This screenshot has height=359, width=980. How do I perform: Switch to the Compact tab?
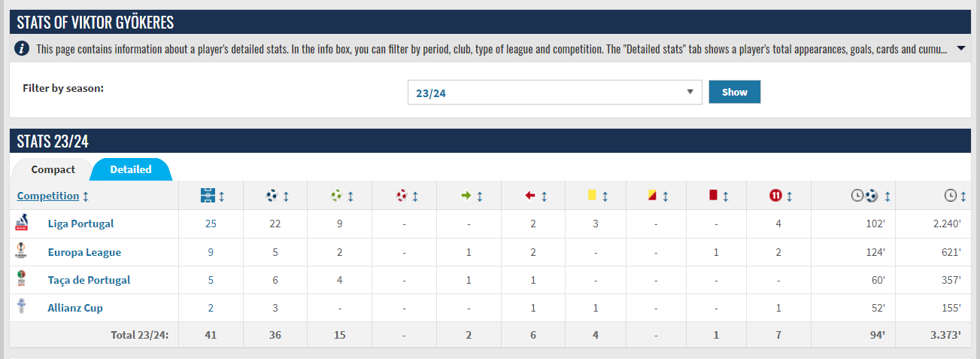pos(53,169)
